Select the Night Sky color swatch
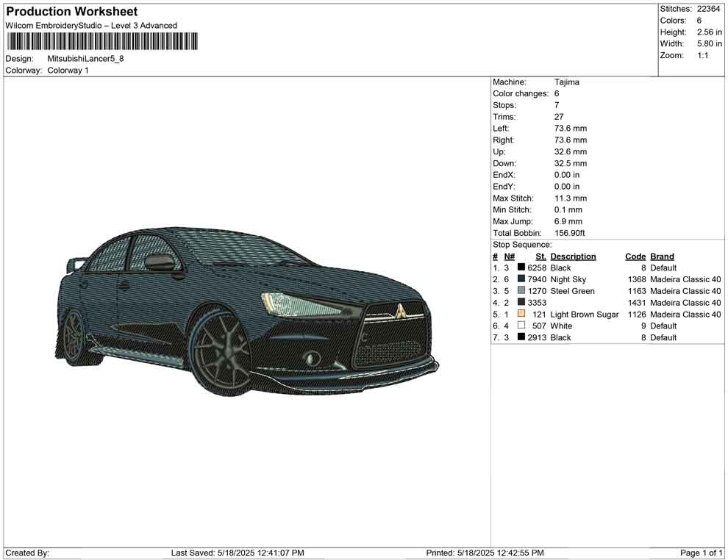728x560 pixels. click(x=521, y=280)
